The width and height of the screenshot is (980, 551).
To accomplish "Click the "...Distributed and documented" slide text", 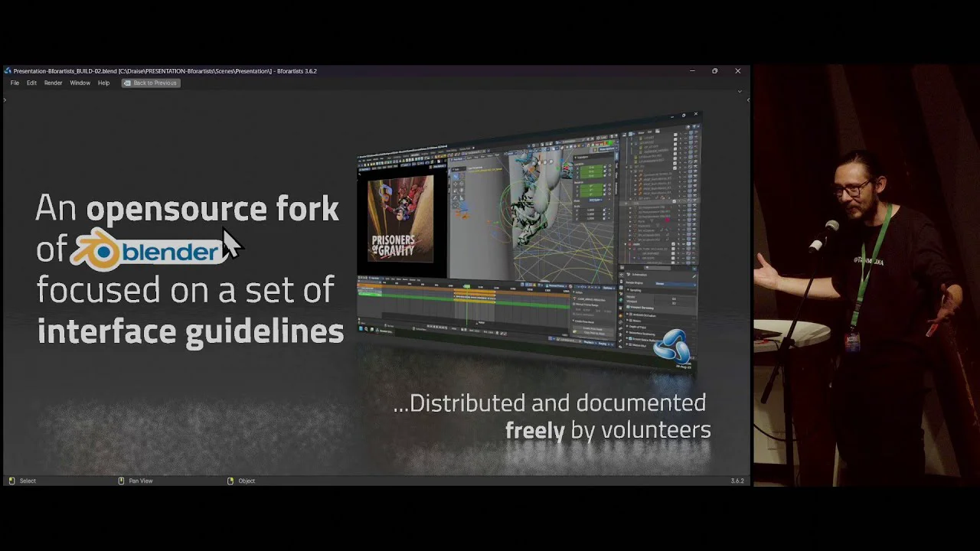I will [549, 403].
